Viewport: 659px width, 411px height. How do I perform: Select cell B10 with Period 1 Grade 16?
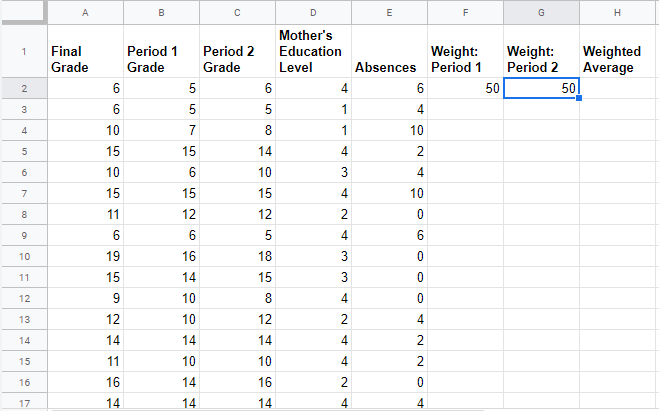click(161, 256)
